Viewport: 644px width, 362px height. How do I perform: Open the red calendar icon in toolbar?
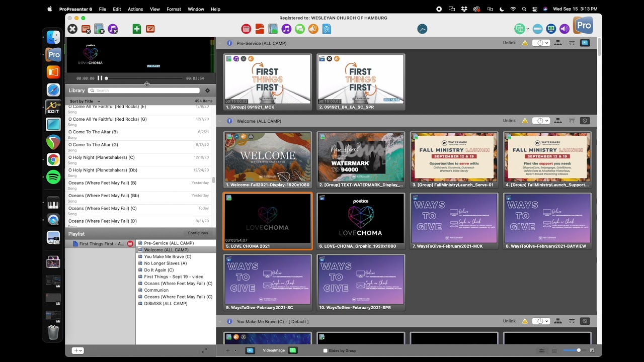tap(246, 29)
